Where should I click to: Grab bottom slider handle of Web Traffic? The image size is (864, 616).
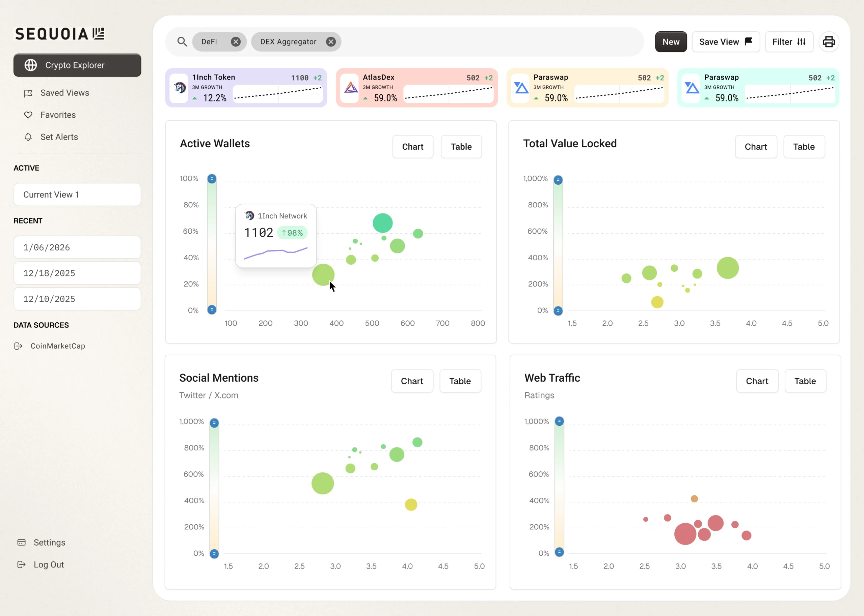point(559,552)
